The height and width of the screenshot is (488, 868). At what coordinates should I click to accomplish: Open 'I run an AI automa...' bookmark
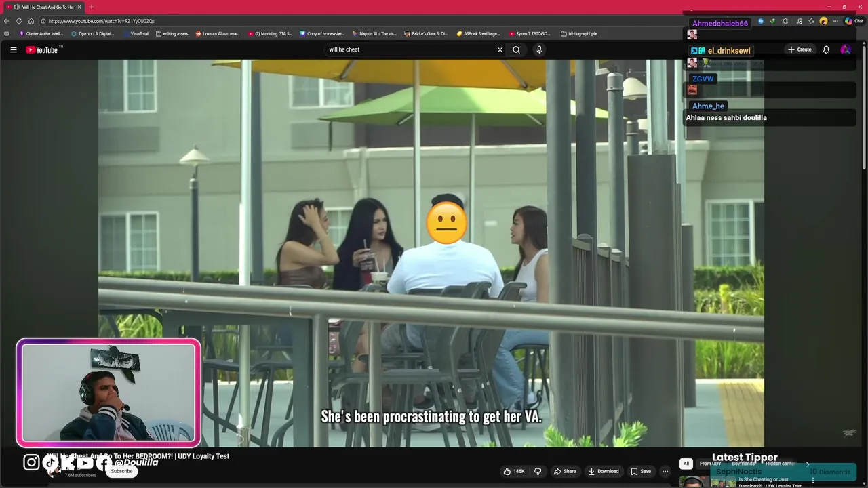pos(218,33)
